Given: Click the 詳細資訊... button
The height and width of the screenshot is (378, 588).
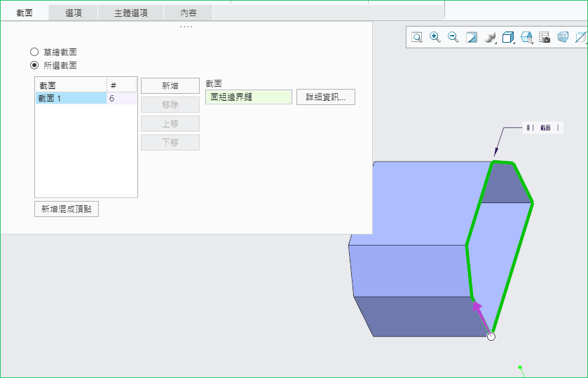Looking at the screenshot, I should tap(326, 97).
